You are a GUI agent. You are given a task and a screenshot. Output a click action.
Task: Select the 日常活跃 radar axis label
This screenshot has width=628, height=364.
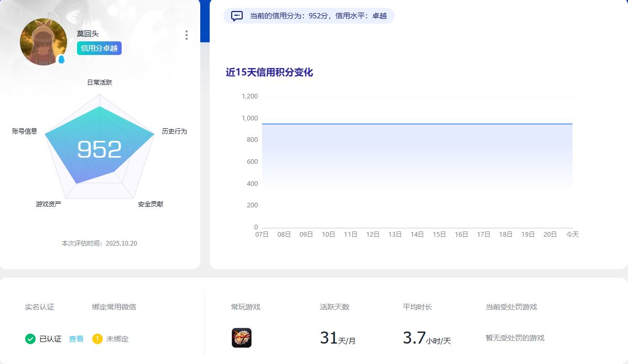coord(100,82)
